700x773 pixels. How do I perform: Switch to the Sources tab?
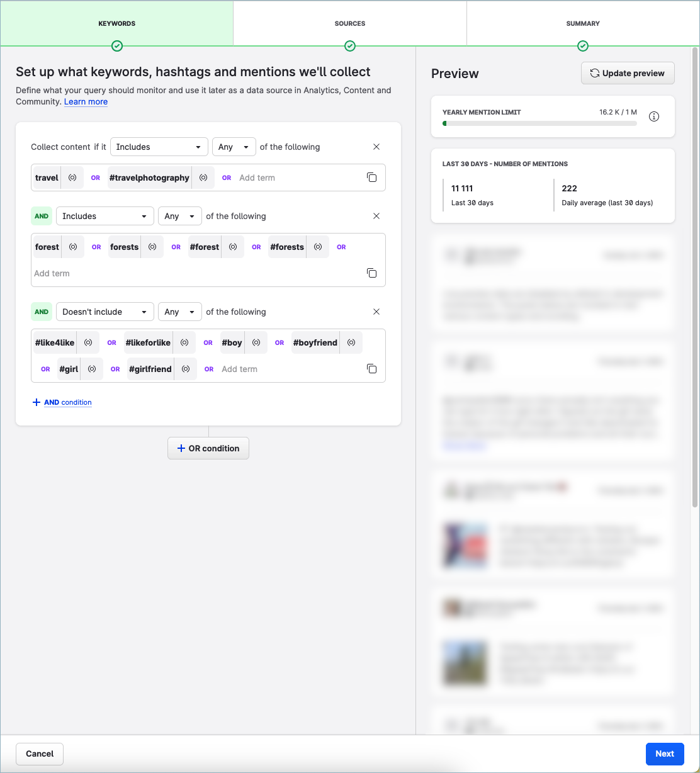tap(350, 24)
